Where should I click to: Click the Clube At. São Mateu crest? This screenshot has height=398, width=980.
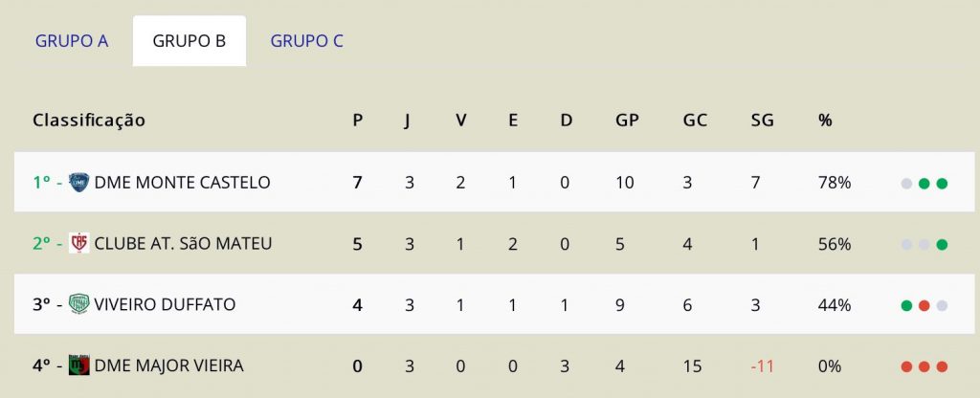tap(78, 243)
